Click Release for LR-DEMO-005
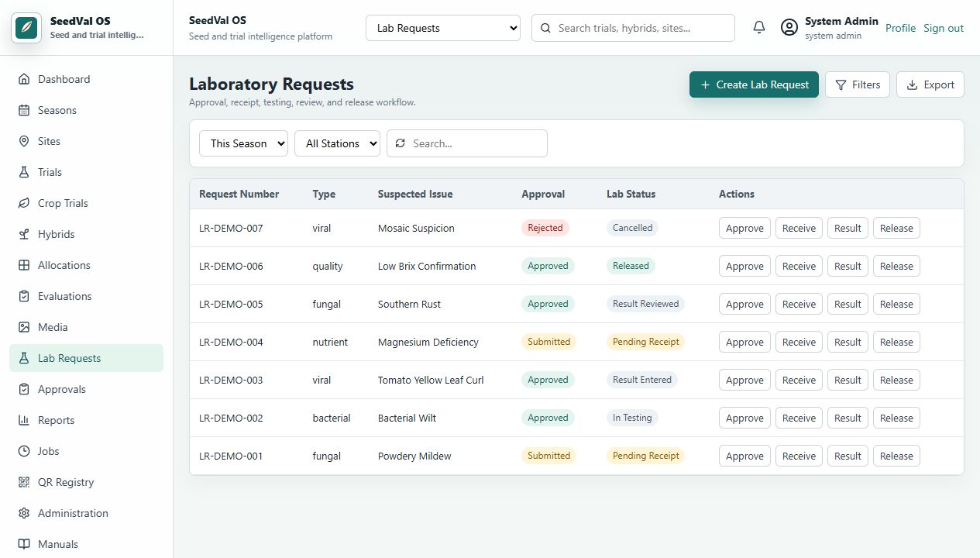 [x=896, y=304]
